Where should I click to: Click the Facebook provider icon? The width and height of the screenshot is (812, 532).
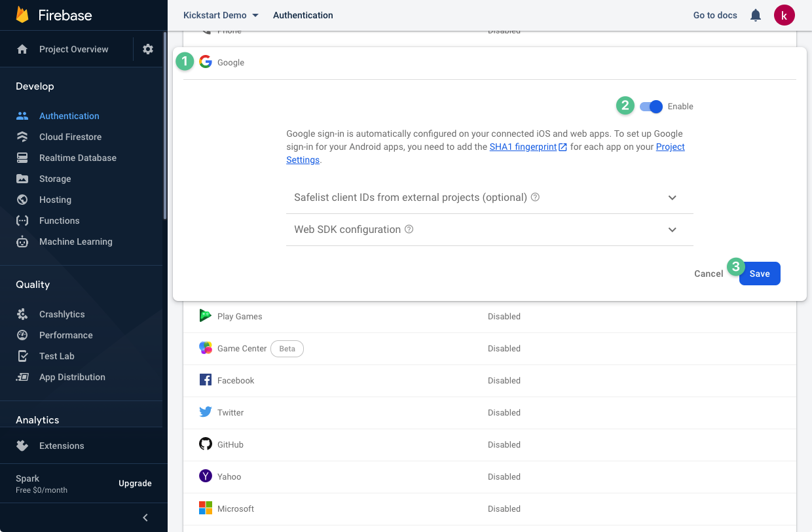click(206, 380)
